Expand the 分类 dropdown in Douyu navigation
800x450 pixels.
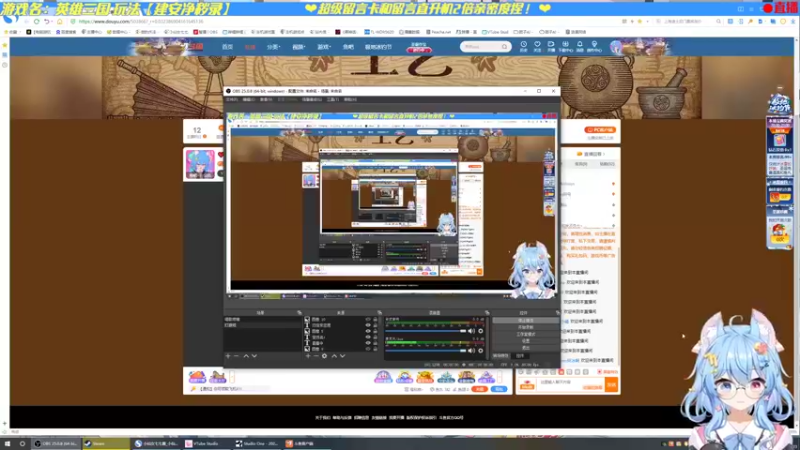click(273, 47)
